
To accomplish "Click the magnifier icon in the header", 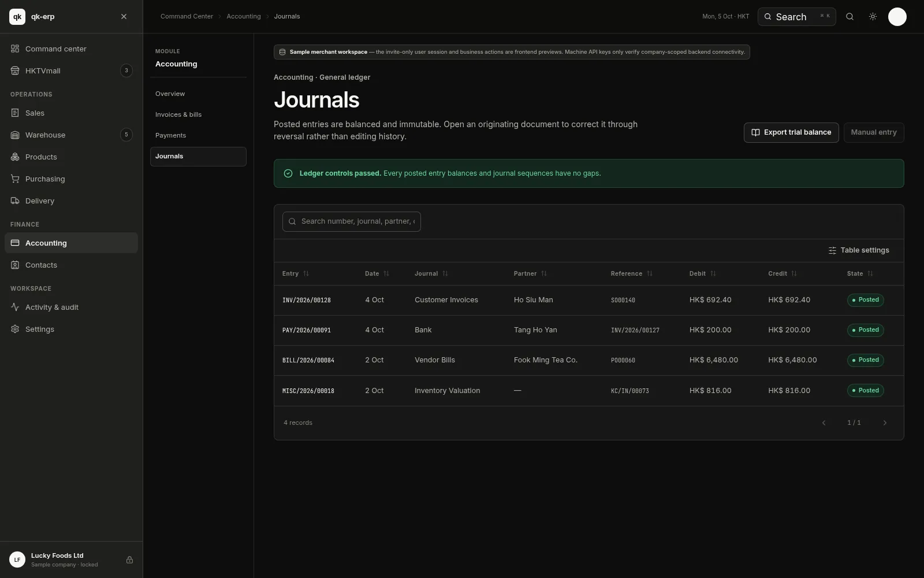I will click(850, 17).
